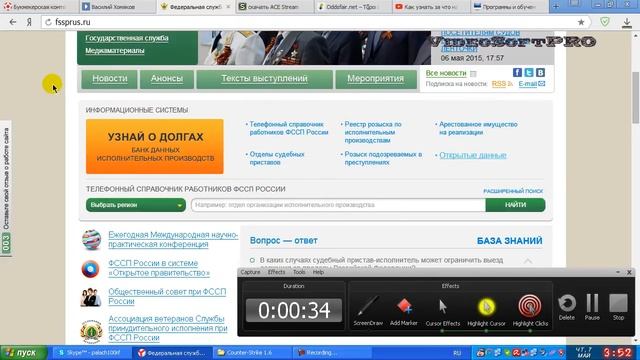
Task: Open ФССП России в системе Открытое правительство
Action: (159, 268)
